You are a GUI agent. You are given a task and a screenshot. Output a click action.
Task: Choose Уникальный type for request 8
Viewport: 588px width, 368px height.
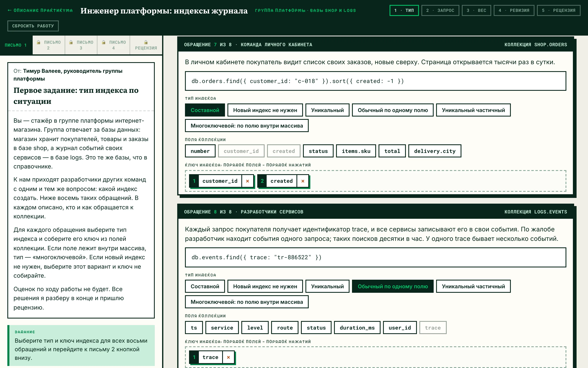pos(327,286)
